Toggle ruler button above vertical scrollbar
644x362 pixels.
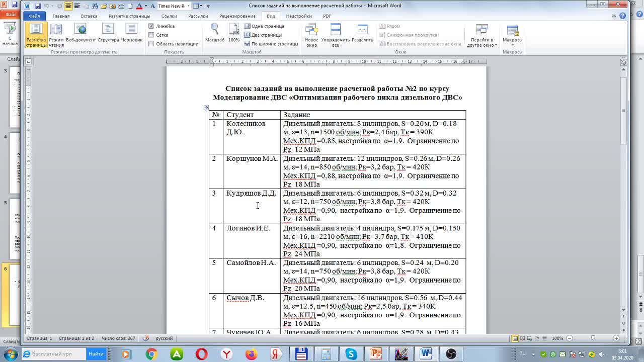624,62
